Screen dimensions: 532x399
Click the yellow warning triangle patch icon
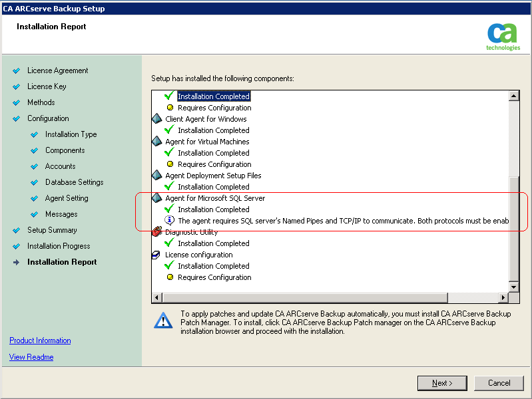coord(163,320)
